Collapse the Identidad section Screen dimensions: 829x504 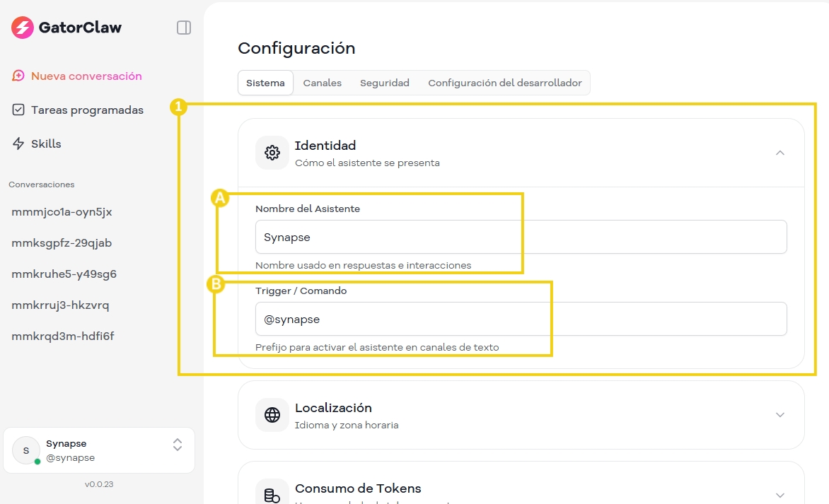(780, 153)
